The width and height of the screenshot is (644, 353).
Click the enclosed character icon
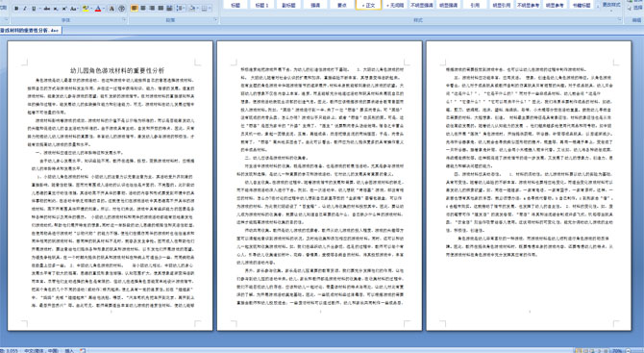[121, 9]
